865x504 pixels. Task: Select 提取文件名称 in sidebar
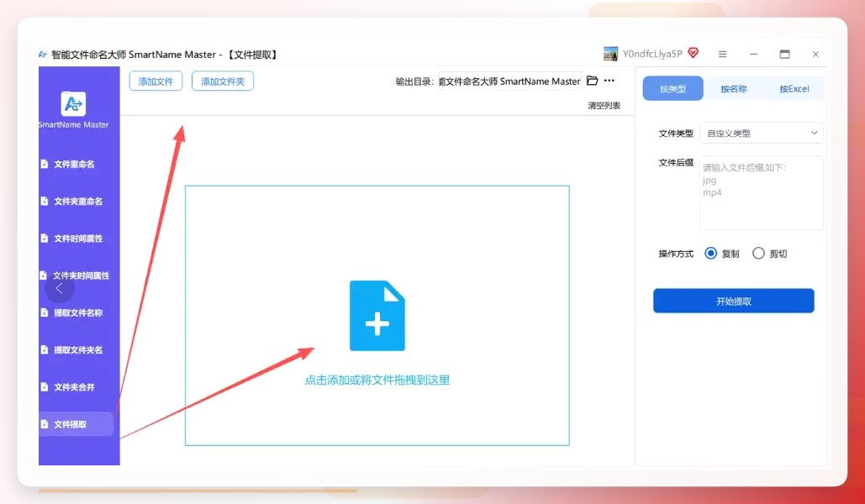tap(75, 312)
